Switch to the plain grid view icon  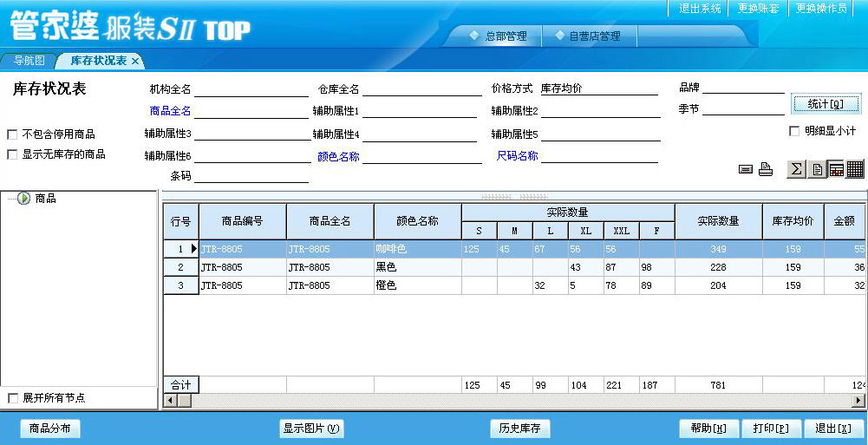[x=855, y=169]
